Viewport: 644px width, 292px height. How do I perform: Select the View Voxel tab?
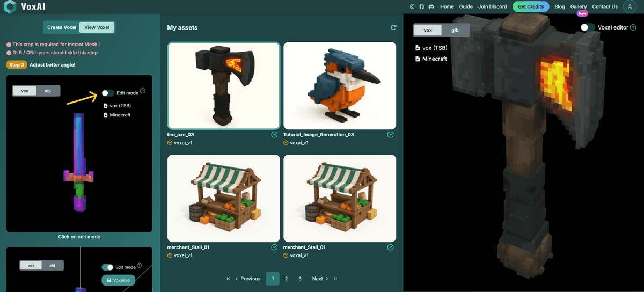tap(96, 27)
